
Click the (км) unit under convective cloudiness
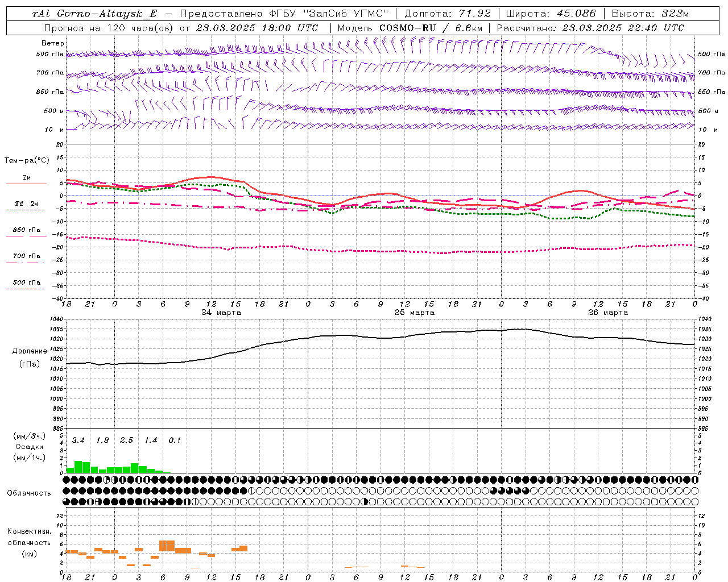coord(30,554)
